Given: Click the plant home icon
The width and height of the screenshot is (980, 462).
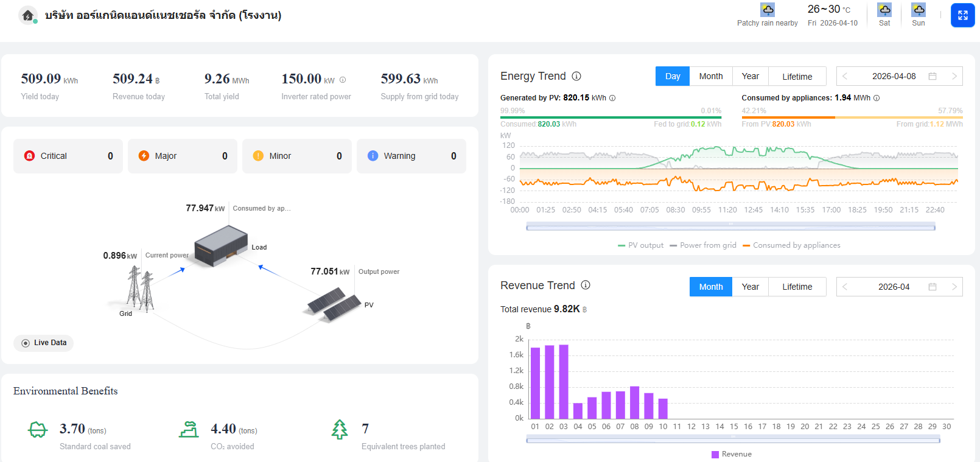Looking at the screenshot, I should 27,15.
